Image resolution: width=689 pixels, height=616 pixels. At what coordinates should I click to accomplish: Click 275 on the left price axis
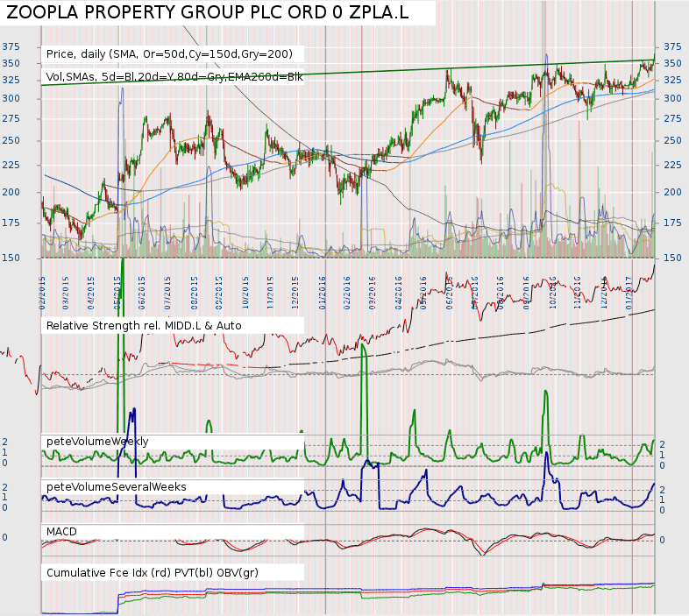tap(11, 118)
